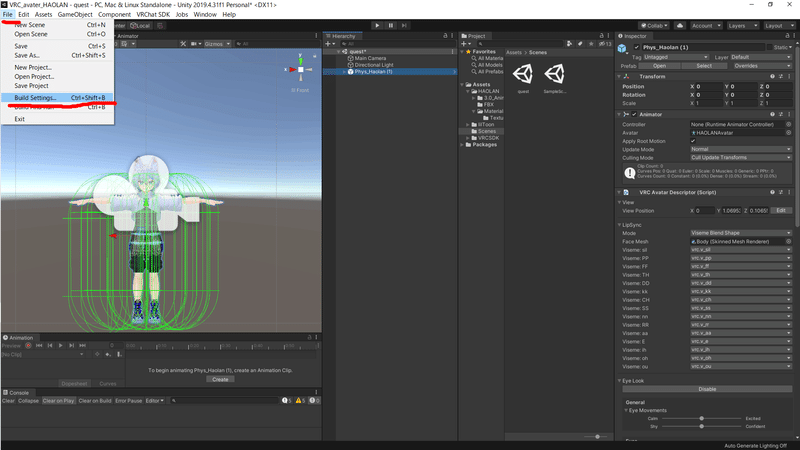The width and height of the screenshot is (800, 450).
Task: Open Animator component context menu dots
Action: click(x=789, y=114)
